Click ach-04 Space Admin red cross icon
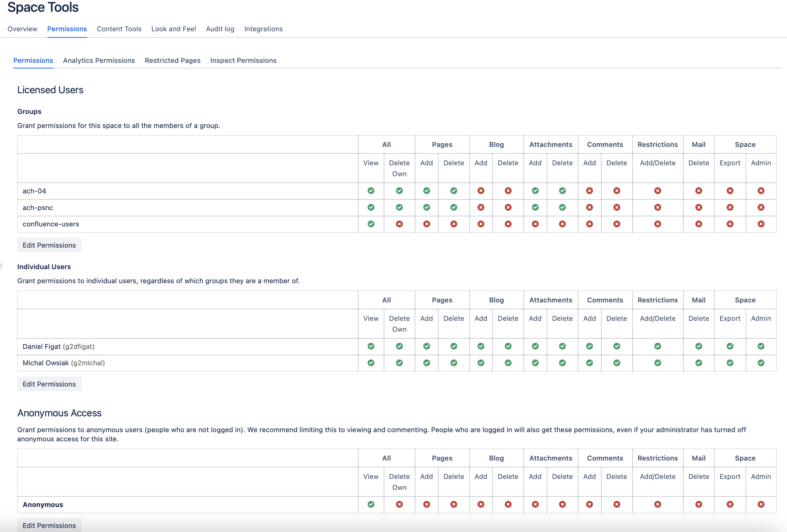This screenshot has height=532, width=787. coord(761,191)
